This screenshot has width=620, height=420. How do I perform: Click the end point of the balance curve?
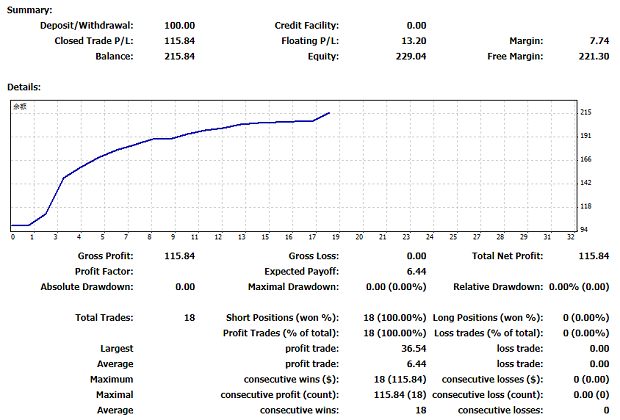[x=330, y=113]
